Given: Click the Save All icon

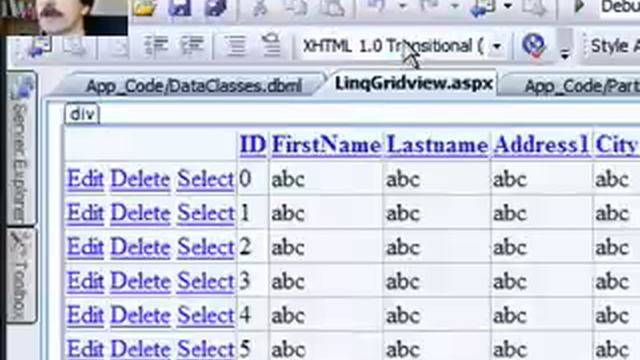Looking at the screenshot, I should point(216,7).
